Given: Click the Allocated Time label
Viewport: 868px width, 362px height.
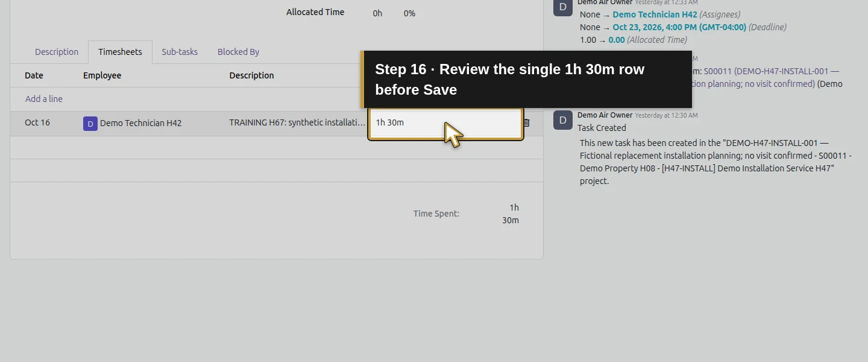Looking at the screenshot, I should pos(315,12).
